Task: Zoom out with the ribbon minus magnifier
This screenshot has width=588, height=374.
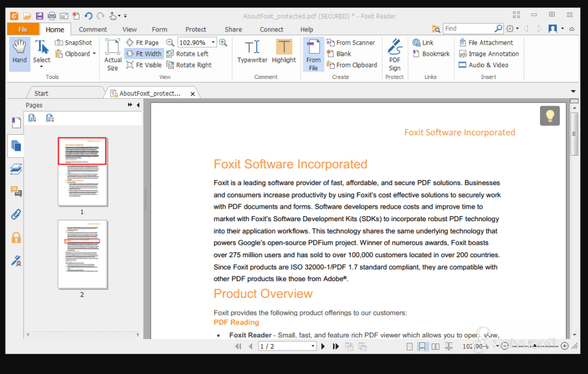Action: (x=170, y=43)
